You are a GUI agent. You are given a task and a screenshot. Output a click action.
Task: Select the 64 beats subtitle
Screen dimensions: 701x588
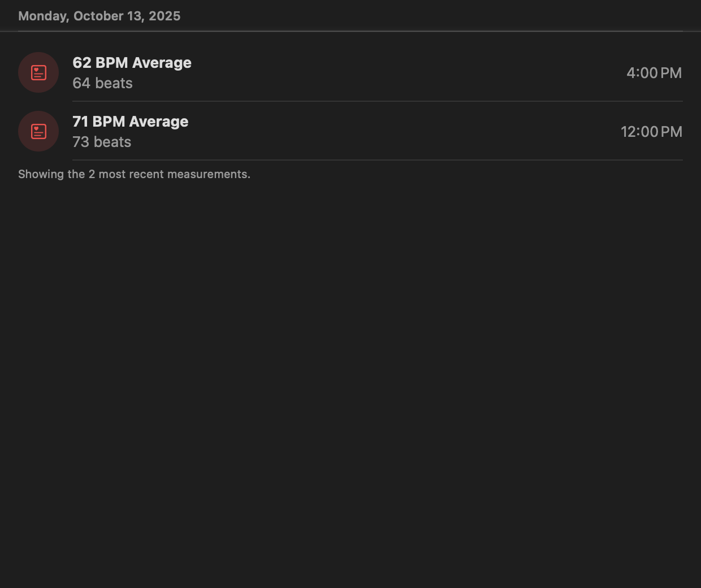(x=102, y=83)
